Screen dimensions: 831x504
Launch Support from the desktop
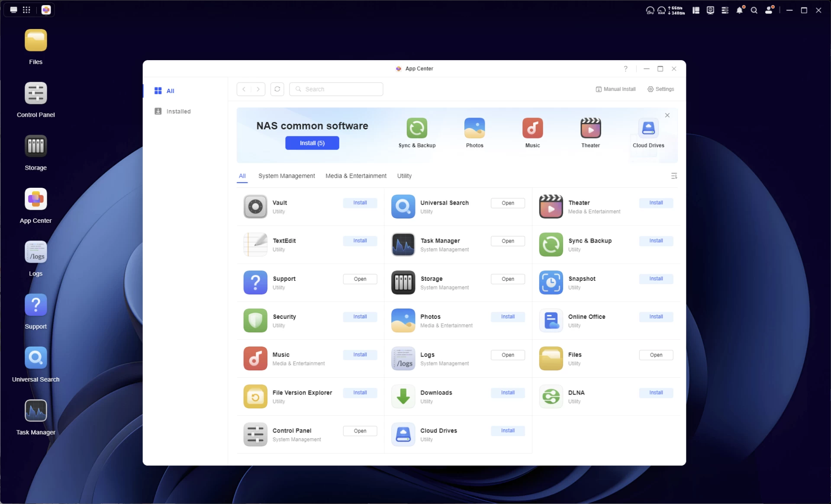click(x=35, y=305)
